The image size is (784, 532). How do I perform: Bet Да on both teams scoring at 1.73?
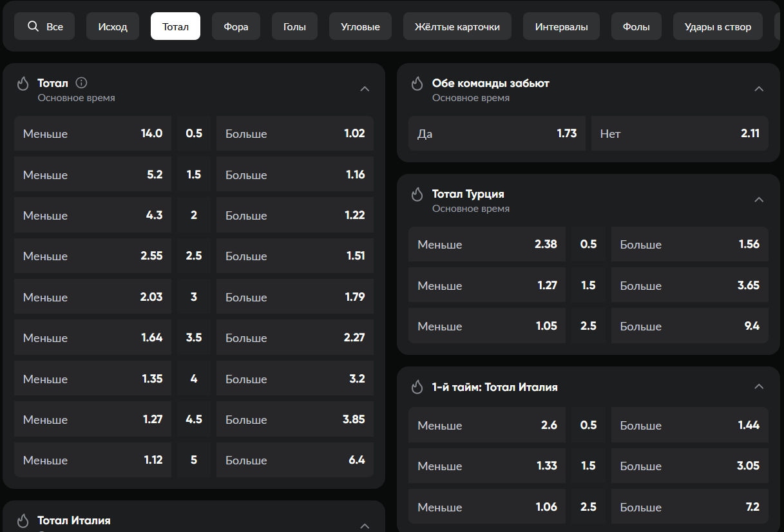pos(497,133)
